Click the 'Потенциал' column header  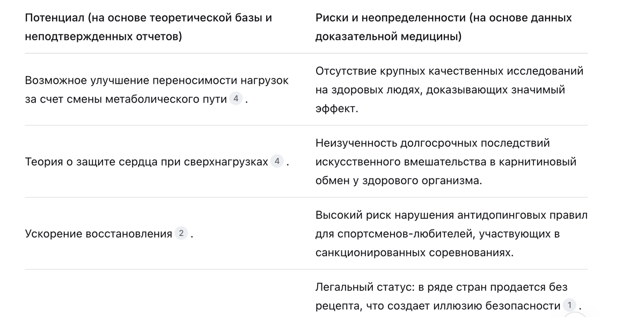(x=148, y=27)
